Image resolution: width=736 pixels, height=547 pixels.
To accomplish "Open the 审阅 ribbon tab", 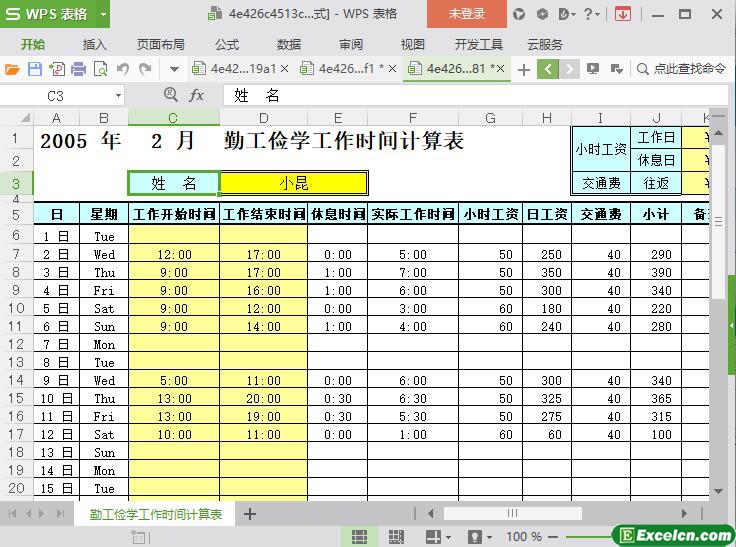I will coord(351,45).
